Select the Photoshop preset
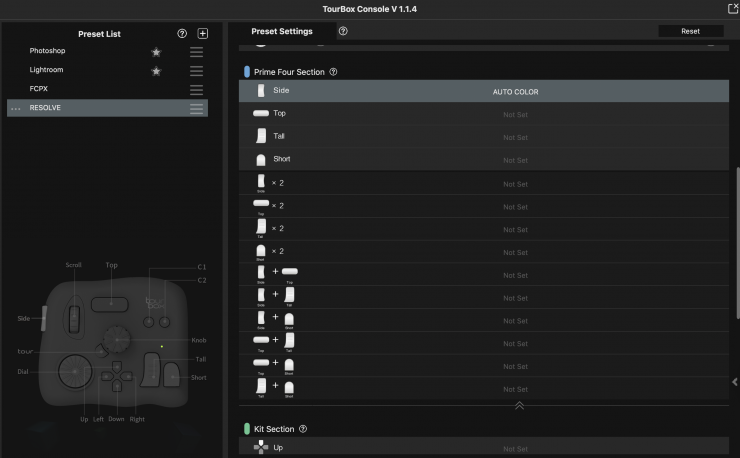The image size is (740, 458). click(x=48, y=51)
